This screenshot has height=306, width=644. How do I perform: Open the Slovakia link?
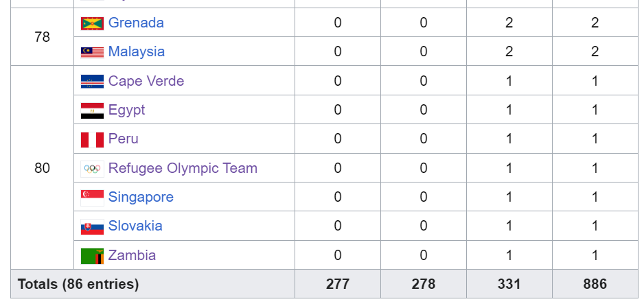point(135,226)
